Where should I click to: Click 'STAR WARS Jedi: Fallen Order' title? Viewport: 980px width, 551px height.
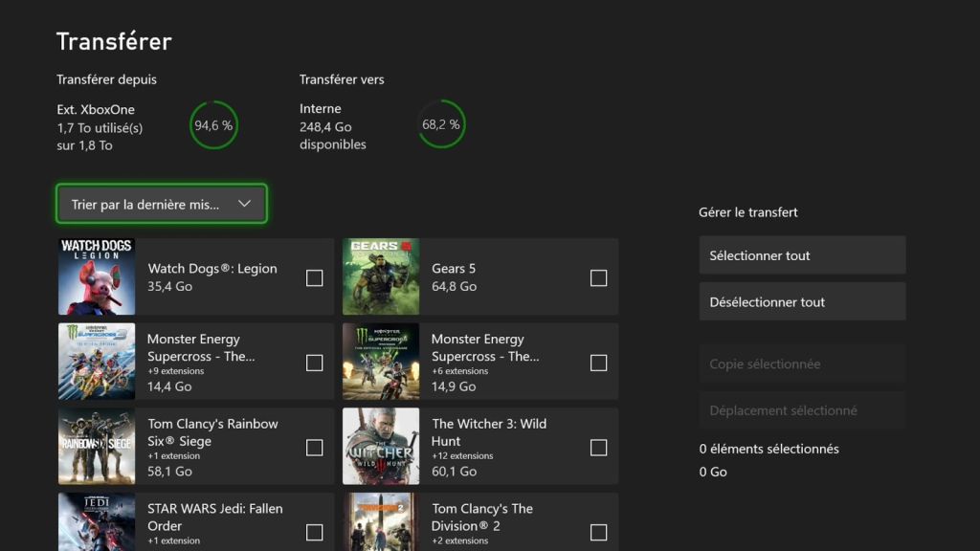(215, 518)
